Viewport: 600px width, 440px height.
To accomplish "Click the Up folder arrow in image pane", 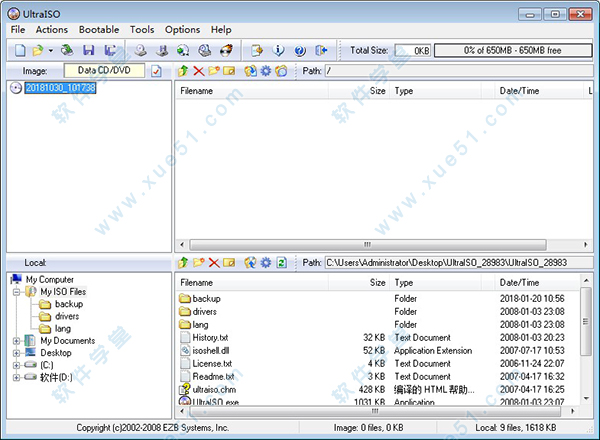I will click(182, 71).
